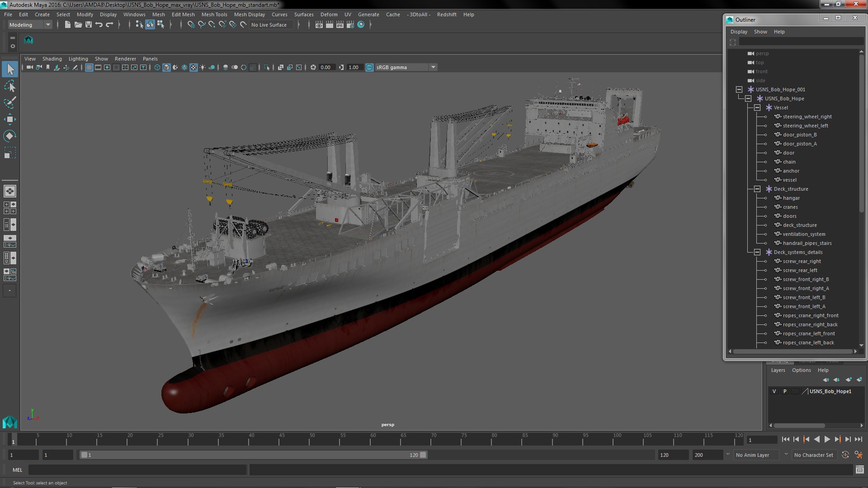Switch to four-view pane layout
Image resolution: width=868 pixels, height=488 pixels.
click(9, 208)
